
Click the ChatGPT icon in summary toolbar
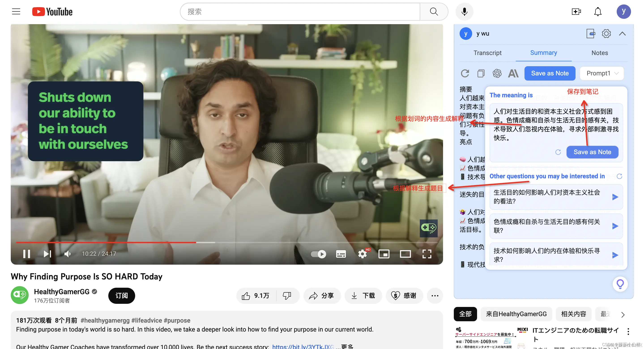(497, 74)
